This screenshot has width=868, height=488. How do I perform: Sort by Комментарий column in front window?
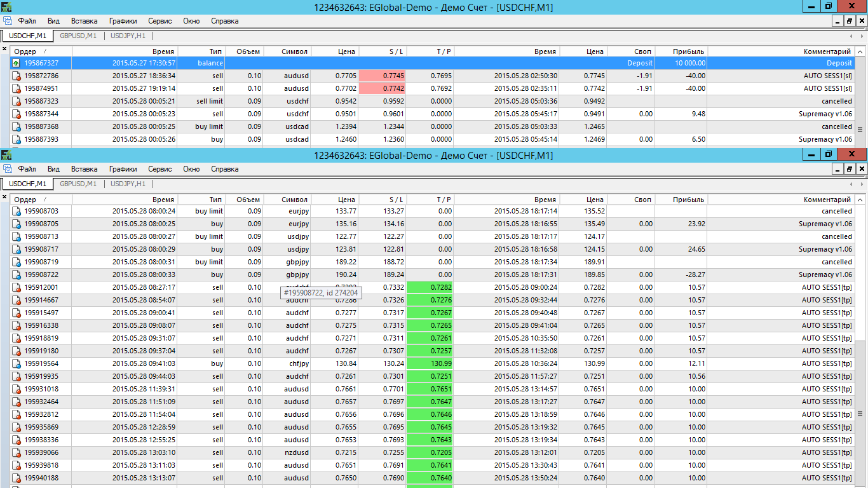coord(782,200)
